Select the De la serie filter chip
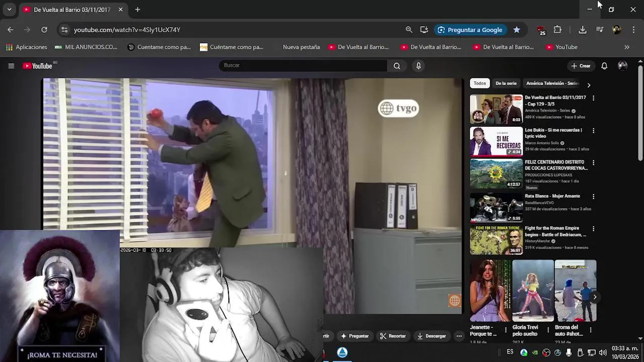This screenshot has height=362, width=644. tap(506, 83)
